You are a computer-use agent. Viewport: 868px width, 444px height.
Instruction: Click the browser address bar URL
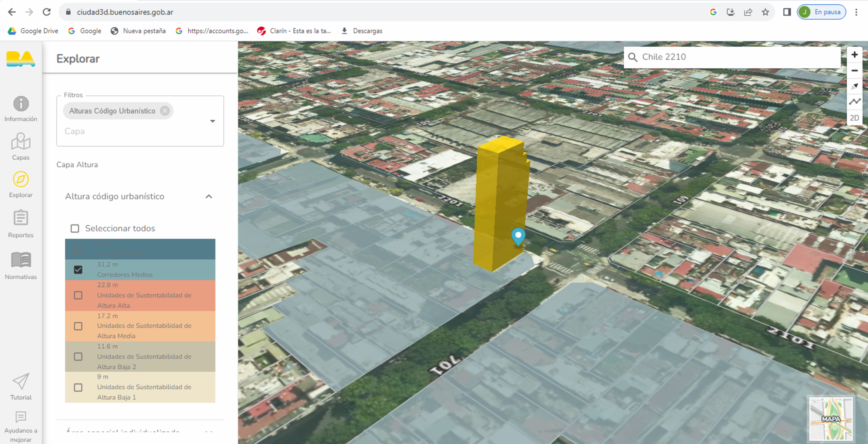125,12
